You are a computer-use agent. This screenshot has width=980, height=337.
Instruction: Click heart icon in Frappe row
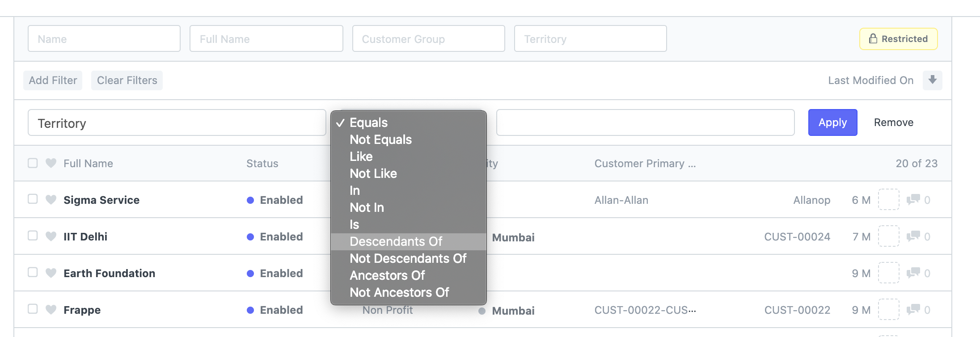[x=51, y=309]
